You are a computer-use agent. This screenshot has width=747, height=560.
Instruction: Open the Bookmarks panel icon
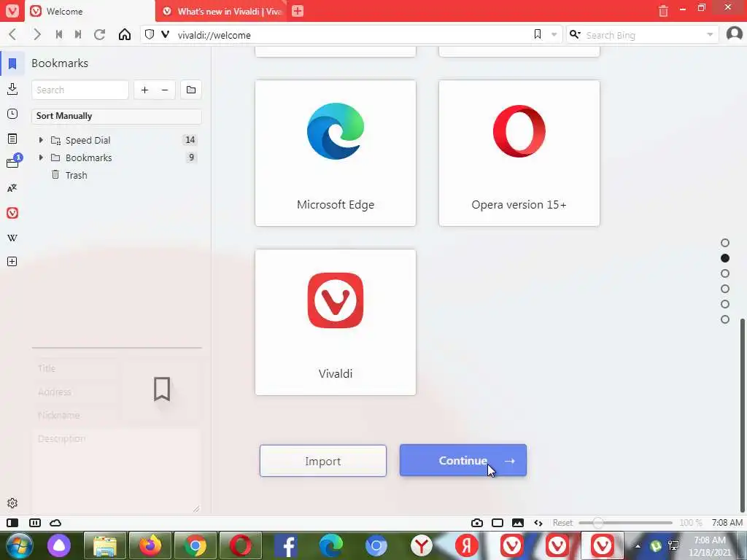pos(12,63)
